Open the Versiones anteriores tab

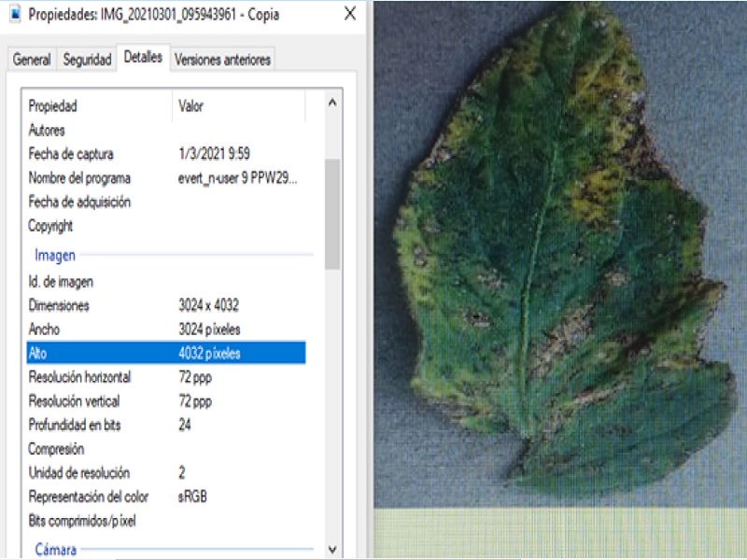click(x=222, y=60)
